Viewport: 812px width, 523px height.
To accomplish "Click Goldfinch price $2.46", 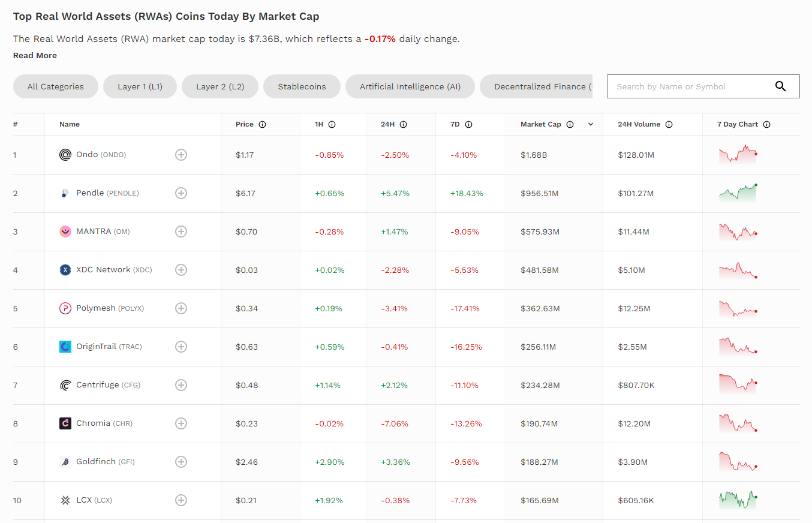I will click(x=246, y=462).
